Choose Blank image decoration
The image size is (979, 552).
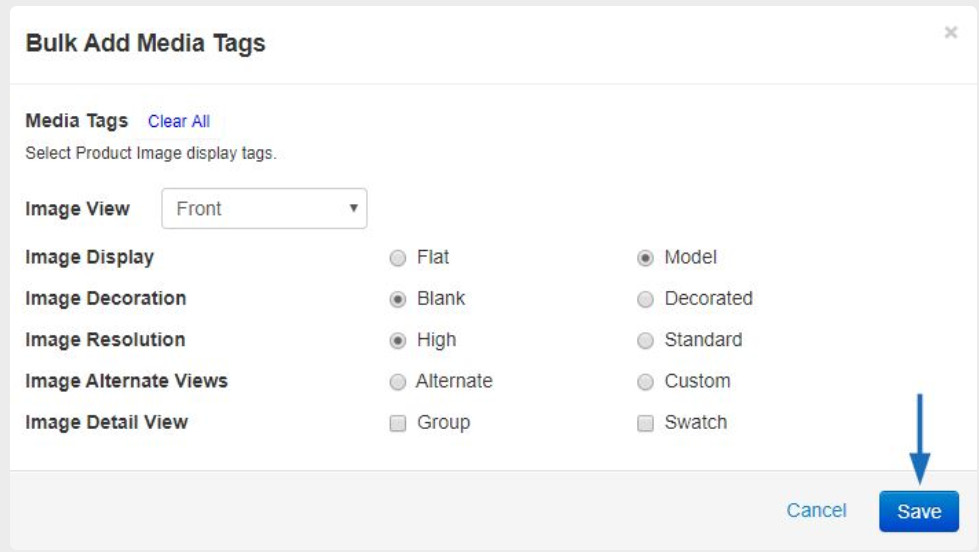[x=398, y=299]
